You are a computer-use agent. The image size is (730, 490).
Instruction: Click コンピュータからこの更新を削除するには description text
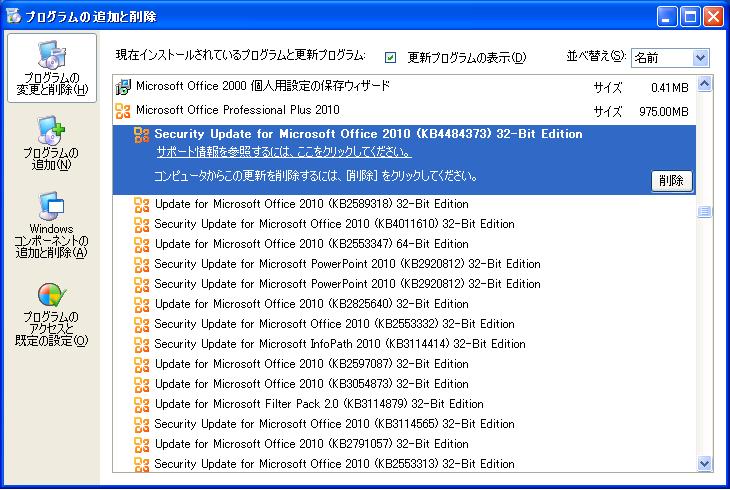click(x=315, y=176)
